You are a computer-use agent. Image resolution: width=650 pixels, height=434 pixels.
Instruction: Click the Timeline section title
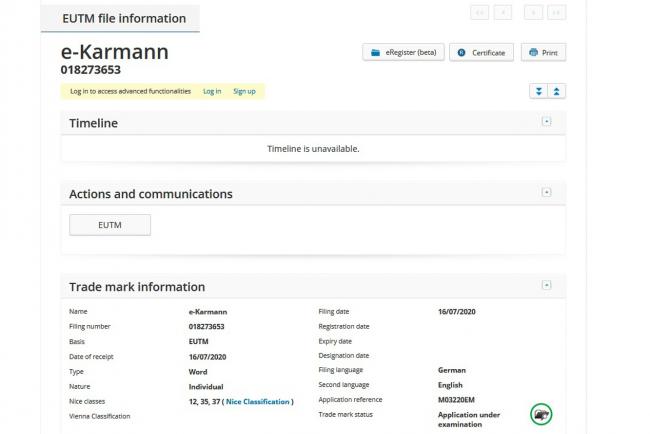[x=93, y=123]
